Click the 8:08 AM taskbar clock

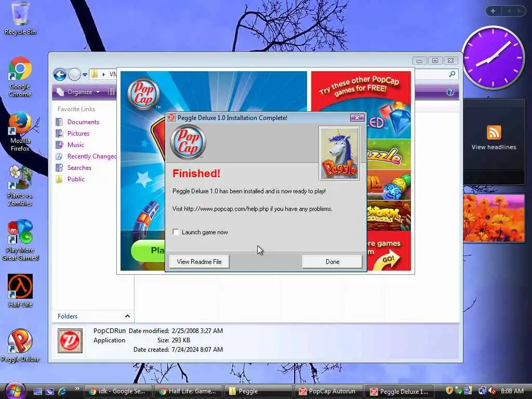tap(512, 391)
